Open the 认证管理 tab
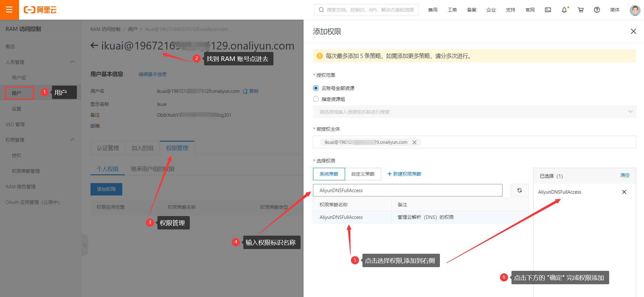The height and width of the screenshot is (297, 644). [x=108, y=148]
